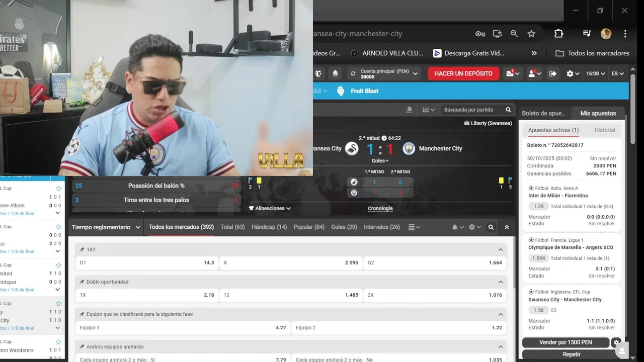Pin the 1X2 market
Image resolution: width=644 pixels, height=362 pixels.
(82, 249)
